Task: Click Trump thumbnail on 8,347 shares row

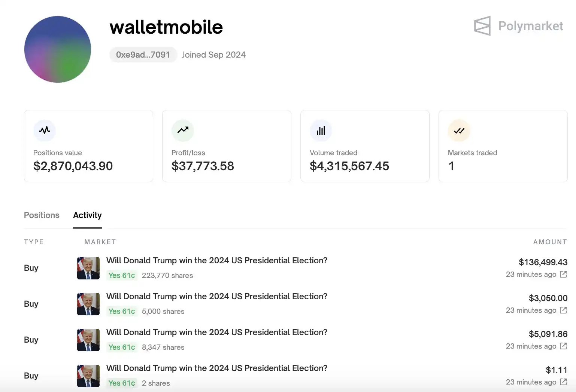Action: [88, 340]
